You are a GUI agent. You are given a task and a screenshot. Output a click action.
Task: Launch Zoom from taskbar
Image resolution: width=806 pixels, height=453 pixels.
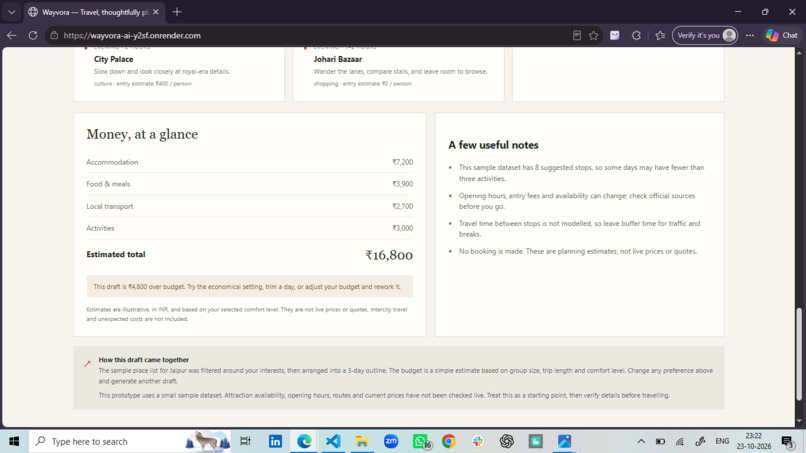391,441
